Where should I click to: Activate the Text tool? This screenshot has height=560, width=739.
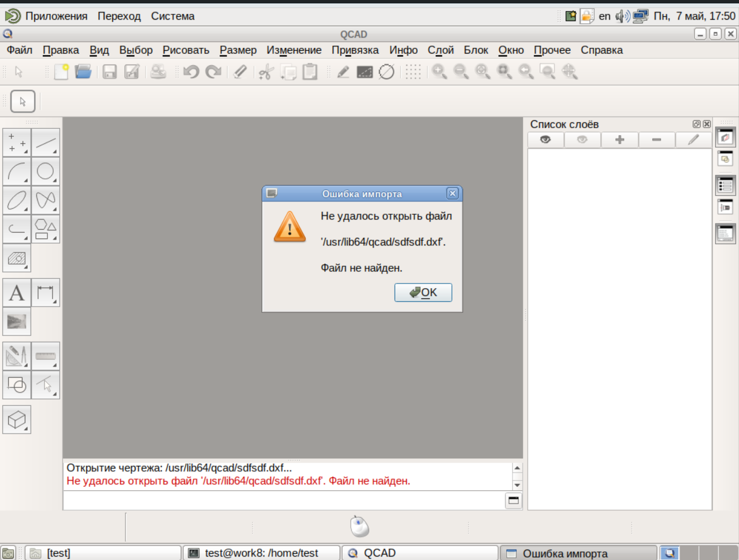[17, 293]
